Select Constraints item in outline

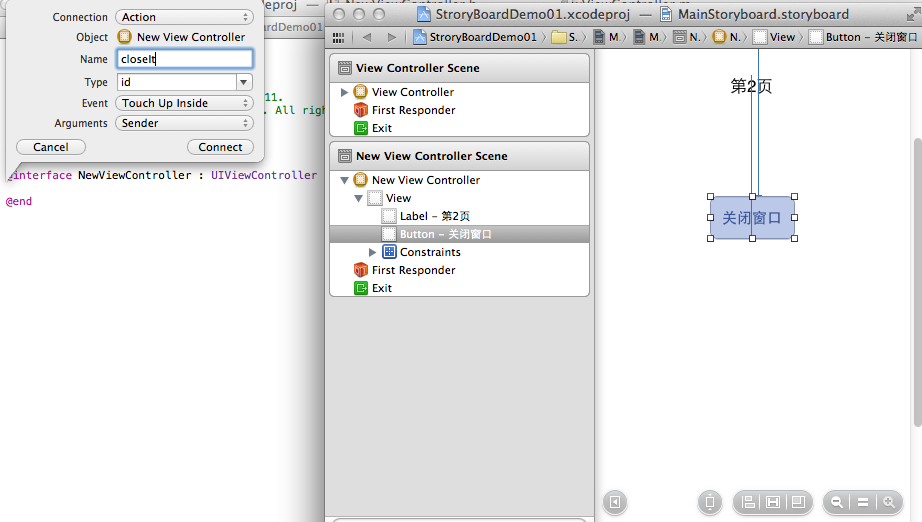[x=430, y=252]
